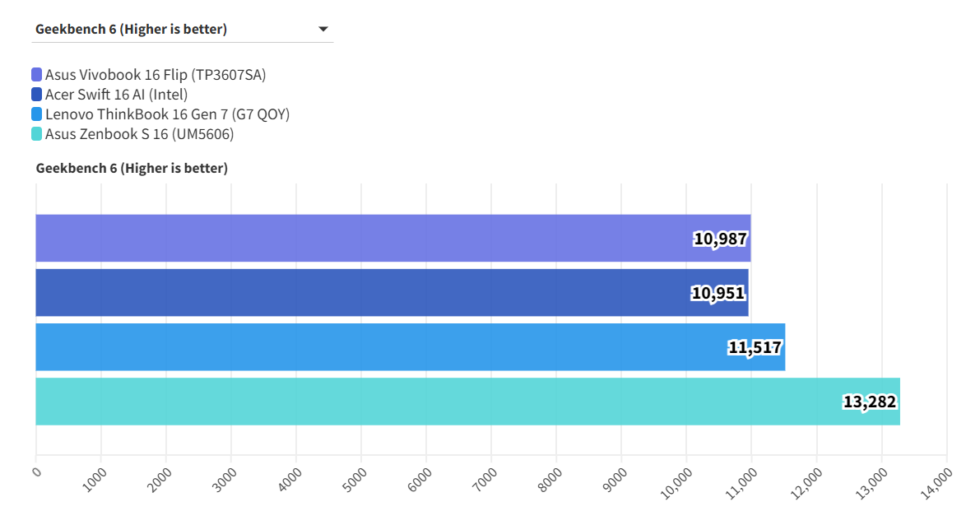Click the dropdown arrow next to Geekbench 6
The width and height of the screenshot is (980, 511).
pyautogui.click(x=323, y=30)
